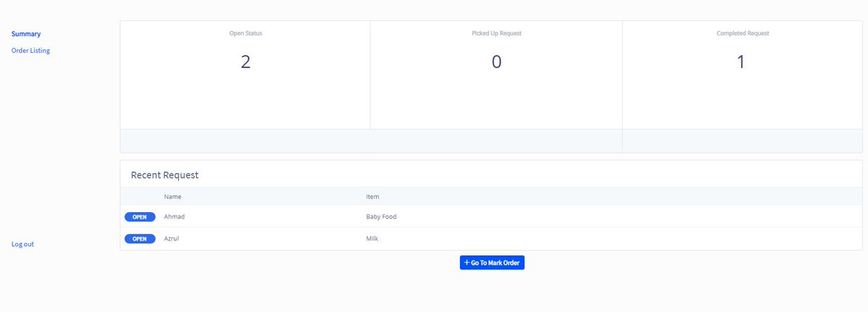The image size is (868, 312).
Task: Click the Baby Food item cell
Action: [x=381, y=216]
